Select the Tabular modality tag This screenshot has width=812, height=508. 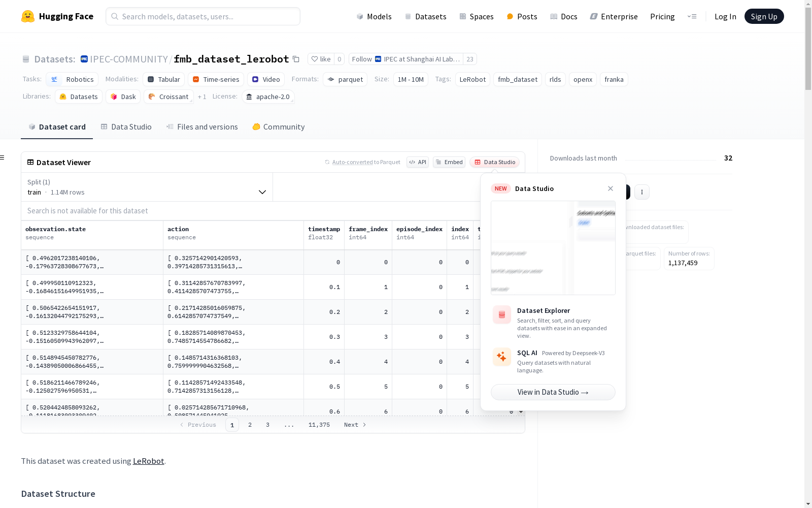[163, 79]
